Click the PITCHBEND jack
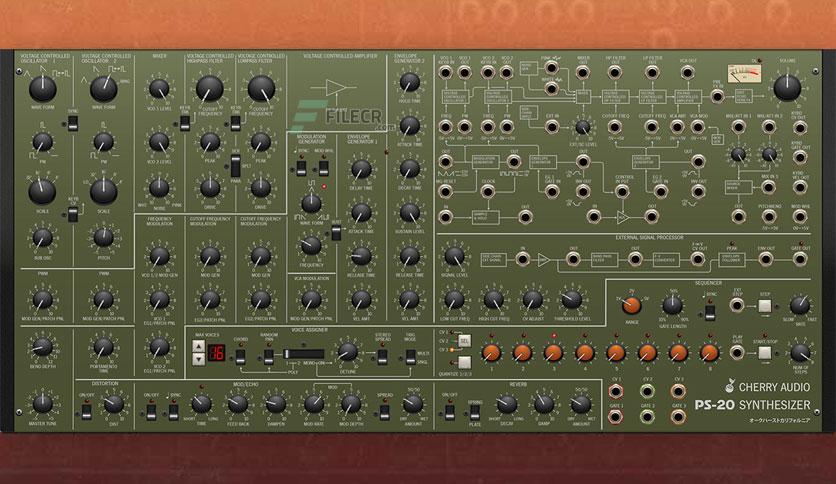836x484 pixels. pyautogui.click(x=769, y=216)
